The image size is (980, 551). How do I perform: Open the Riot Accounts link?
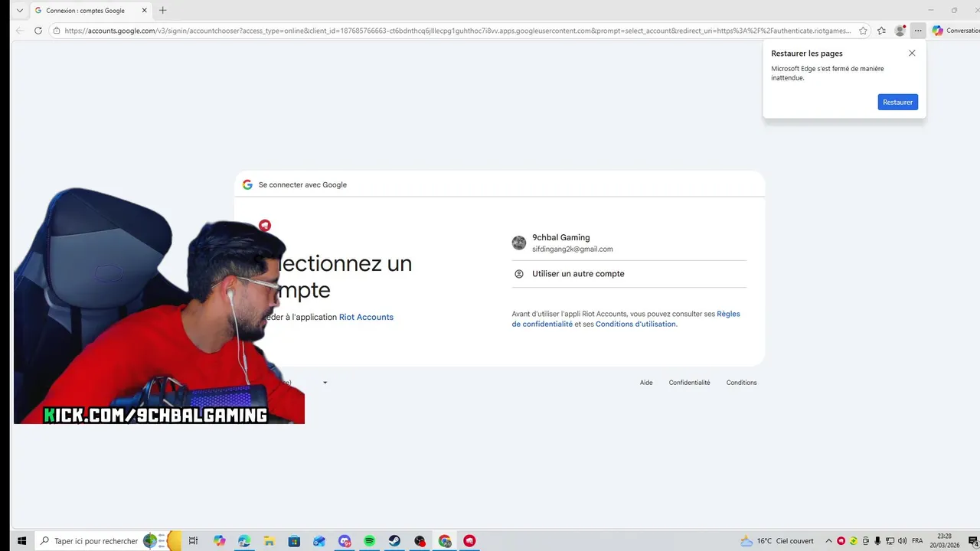(366, 317)
